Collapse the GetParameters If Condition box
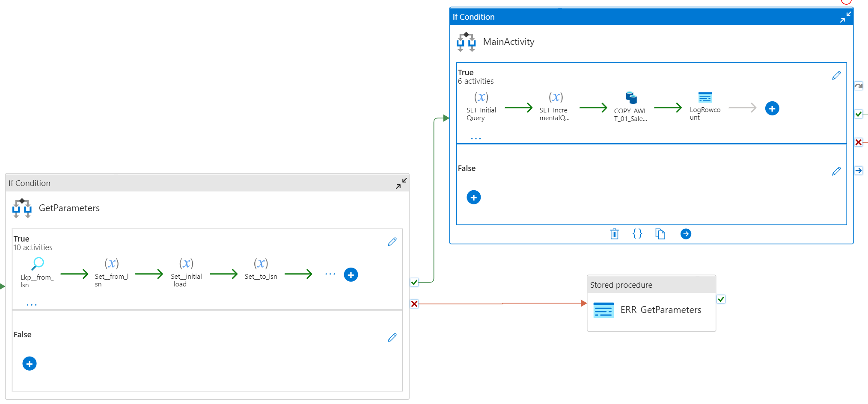 (x=401, y=183)
